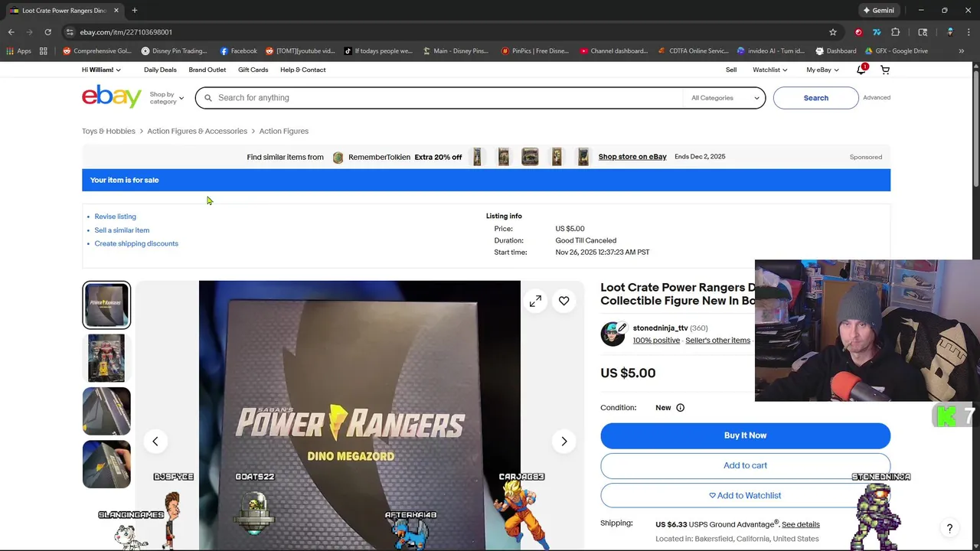Viewport: 980px width, 551px height.
Task: Open Shop by category dropdown
Action: pos(166,98)
